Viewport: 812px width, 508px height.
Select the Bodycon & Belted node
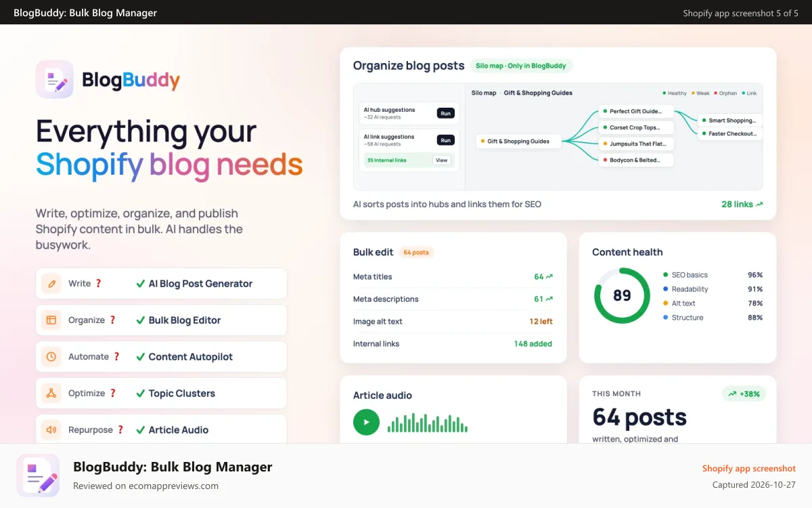coord(637,160)
